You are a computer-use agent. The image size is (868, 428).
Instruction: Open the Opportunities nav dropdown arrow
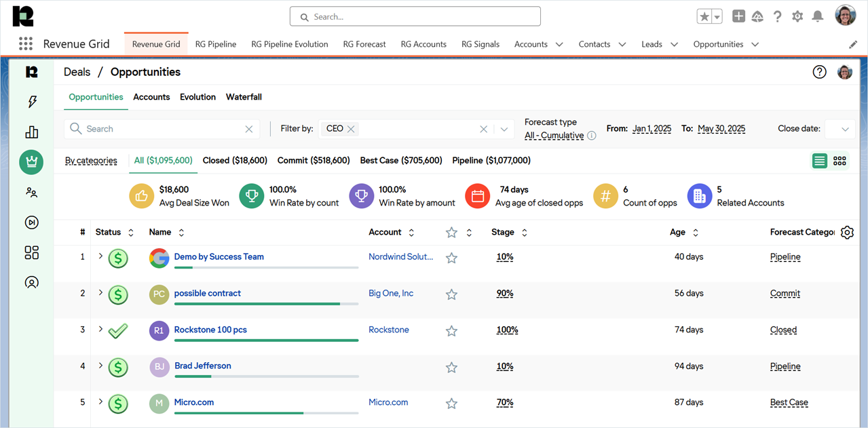pos(755,44)
